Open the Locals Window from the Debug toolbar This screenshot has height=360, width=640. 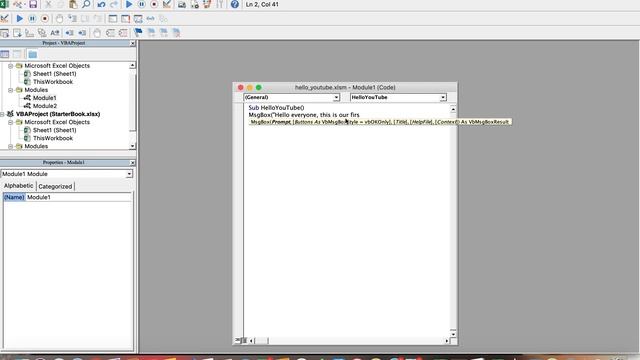113,19
